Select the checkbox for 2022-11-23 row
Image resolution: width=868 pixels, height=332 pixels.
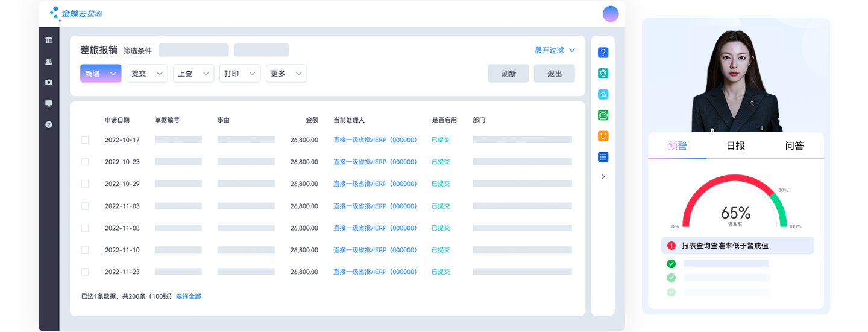[x=85, y=272]
